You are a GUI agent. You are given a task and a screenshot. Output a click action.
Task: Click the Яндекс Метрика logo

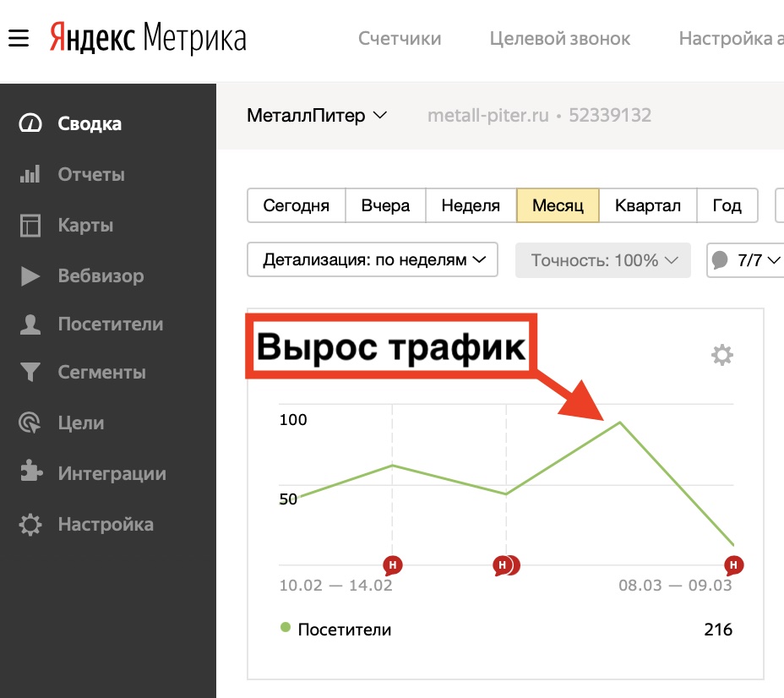pos(148,37)
